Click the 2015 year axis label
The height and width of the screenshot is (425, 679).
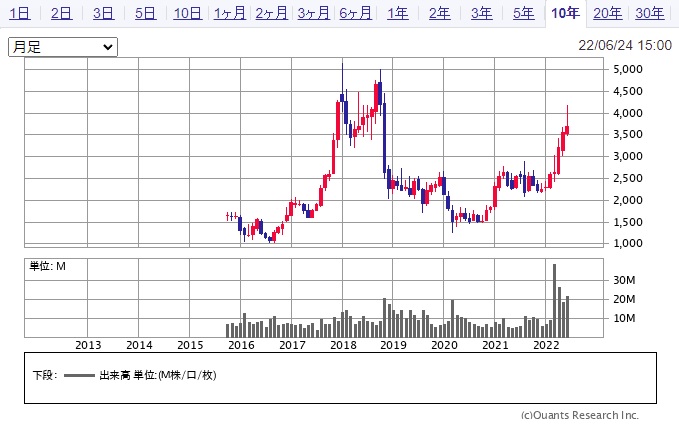(190, 345)
